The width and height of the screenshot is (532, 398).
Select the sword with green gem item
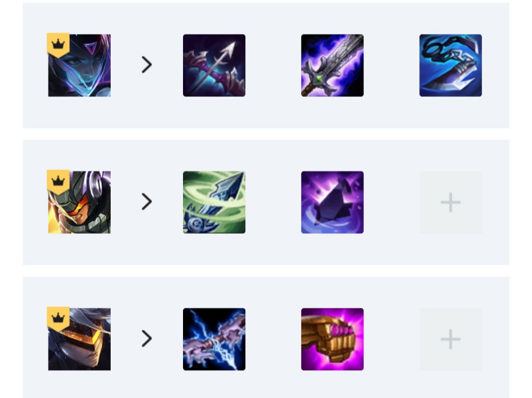coord(332,65)
